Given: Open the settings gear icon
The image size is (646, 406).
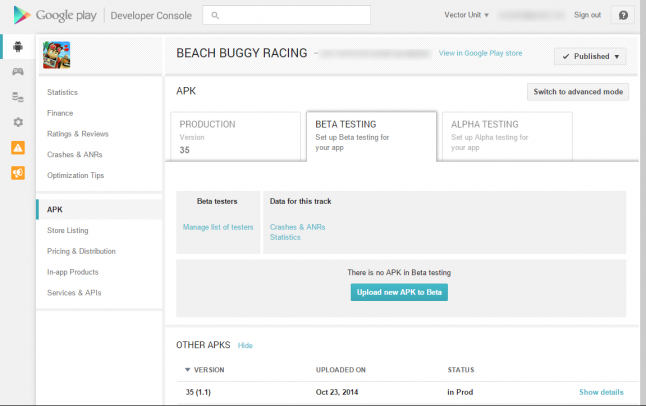Looking at the screenshot, I should point(17,122).
